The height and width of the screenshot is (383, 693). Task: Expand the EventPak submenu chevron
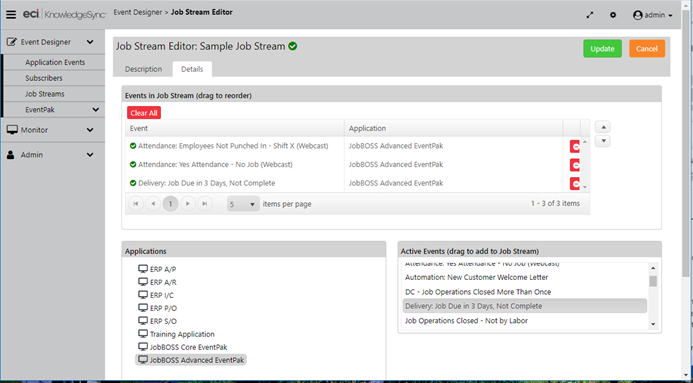[95, 110]
